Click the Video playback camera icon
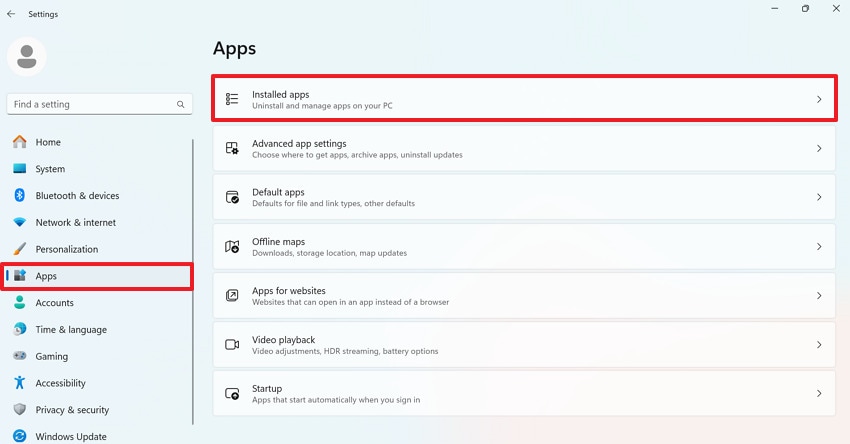 [232, 345]
